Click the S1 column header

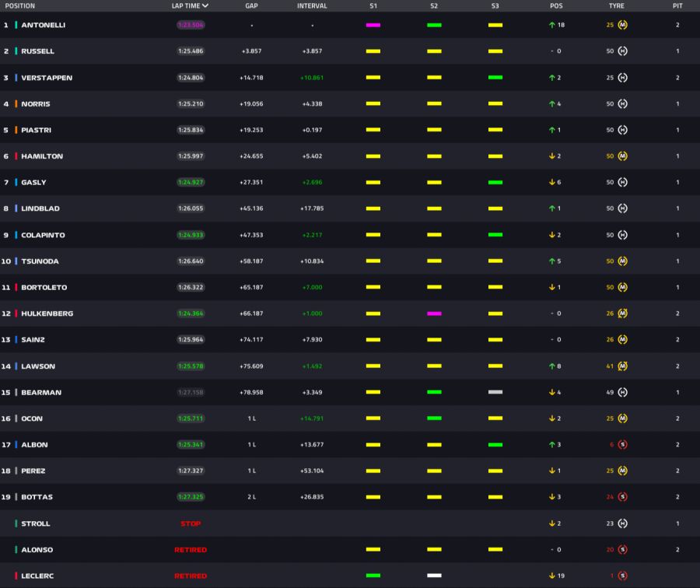pyautogui.click(x=373, y=5)
